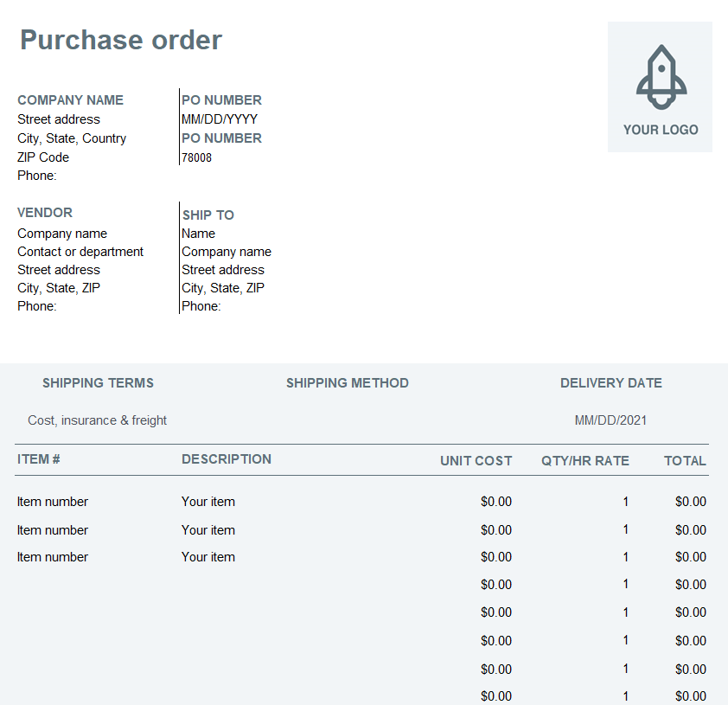Click the rocket logo icon
Screen dimensions: 728x705
[x=661, y=76]
